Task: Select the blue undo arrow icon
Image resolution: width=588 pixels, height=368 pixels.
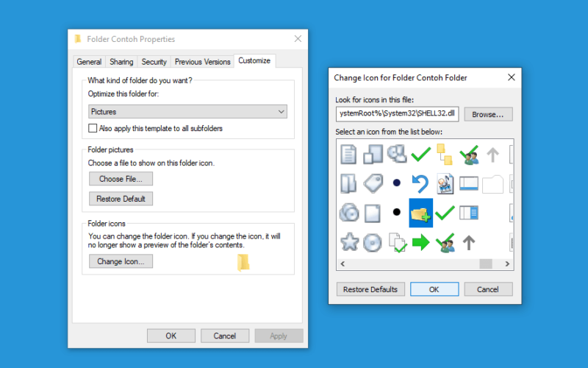Action: tap(420, 183)
